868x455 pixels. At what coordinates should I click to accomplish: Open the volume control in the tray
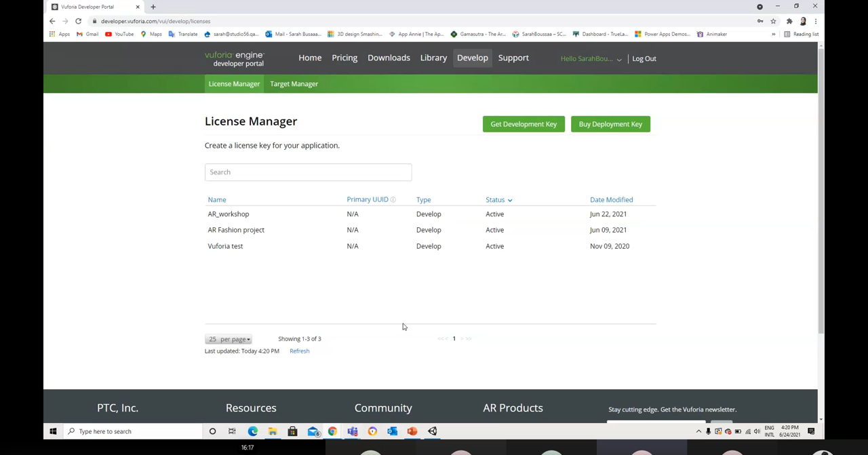757,431
